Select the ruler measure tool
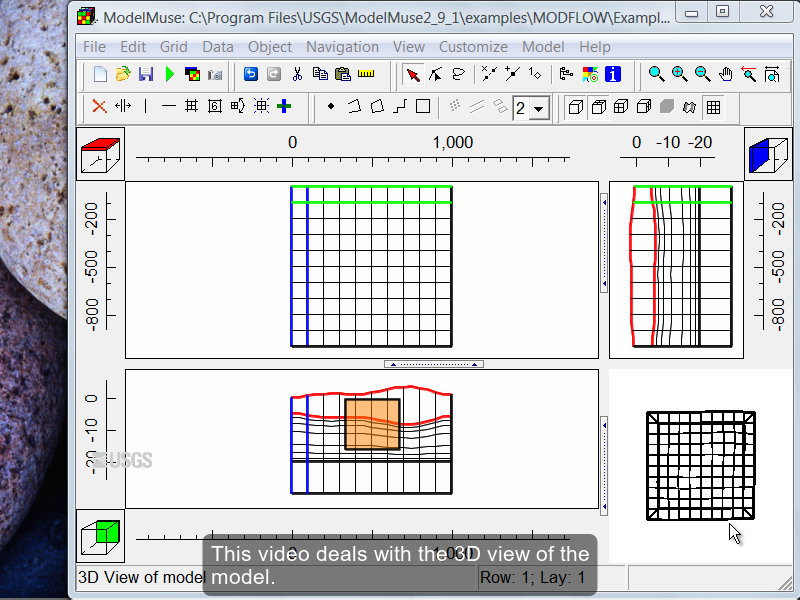This screenshot has height=600, width=800. pos(366,74)
